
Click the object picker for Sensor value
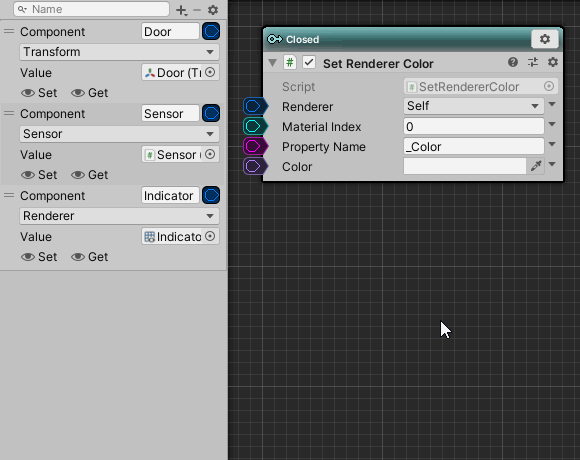(x=210, y=154)
